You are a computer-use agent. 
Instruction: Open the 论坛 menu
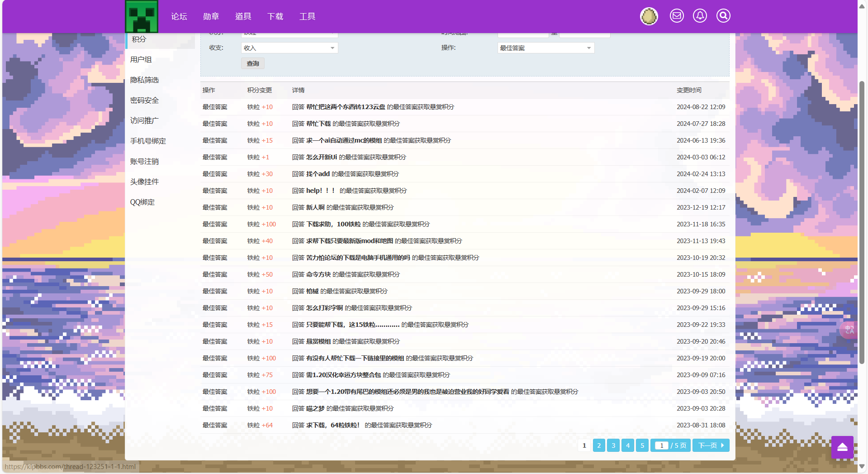(x=179, y=16)
